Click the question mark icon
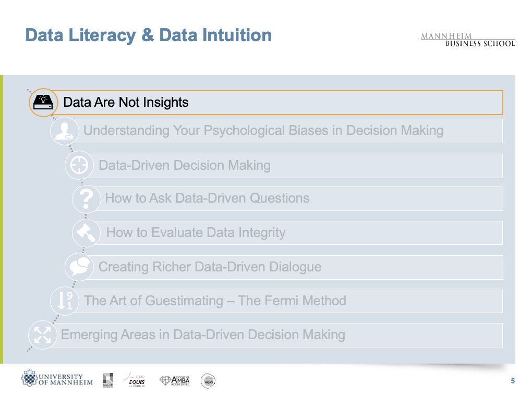 click(86, 198)
